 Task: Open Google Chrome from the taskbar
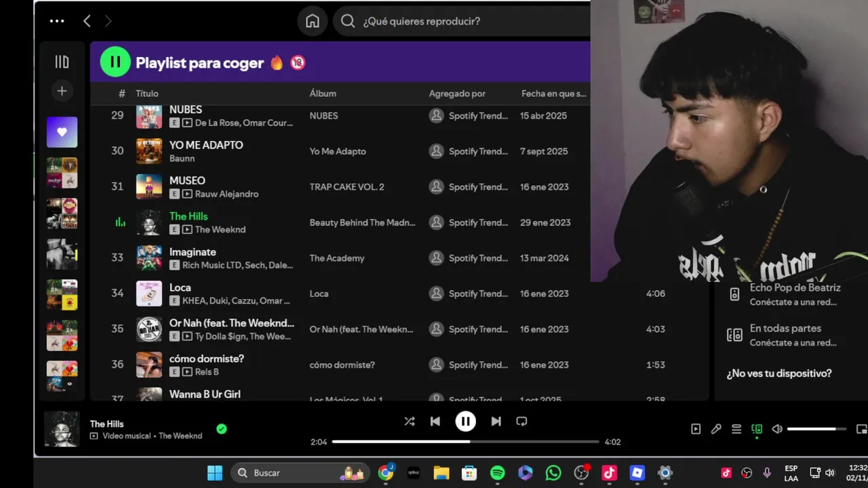click(x=386, y=473)
